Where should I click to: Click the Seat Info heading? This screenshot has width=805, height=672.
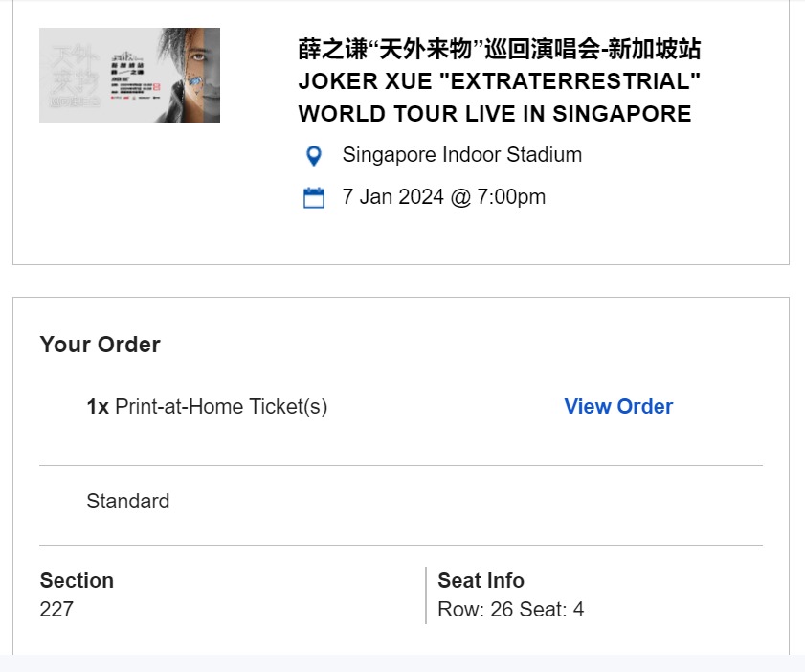[x=481, y=581]
